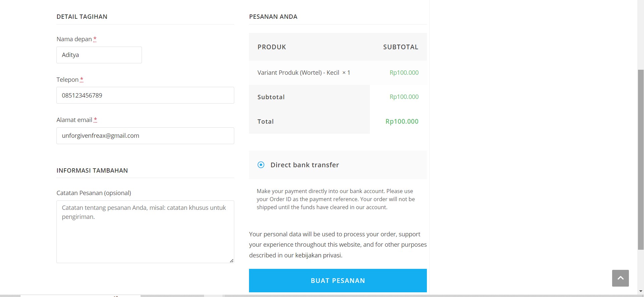Select the Direct bank transfer radio button

[x=261, y=165]
